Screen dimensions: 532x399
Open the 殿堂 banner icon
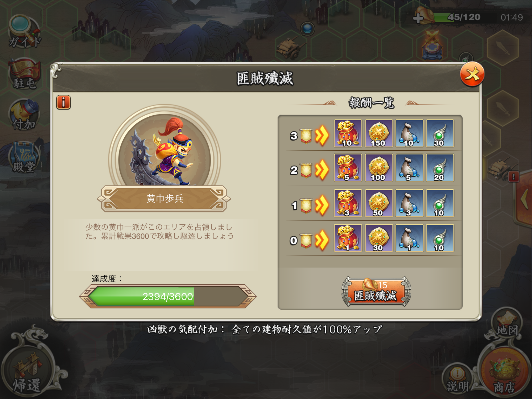24,157
